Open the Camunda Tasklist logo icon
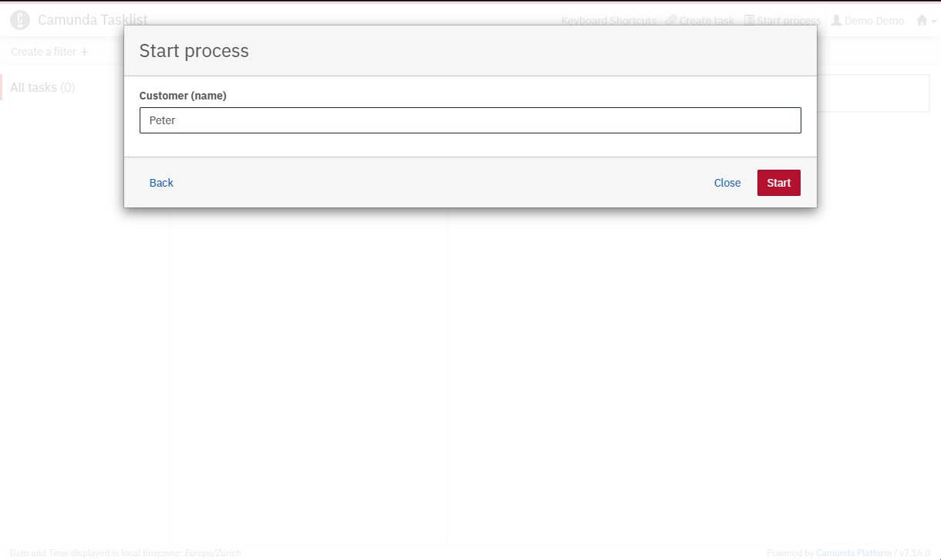 (x=19, y=20)
